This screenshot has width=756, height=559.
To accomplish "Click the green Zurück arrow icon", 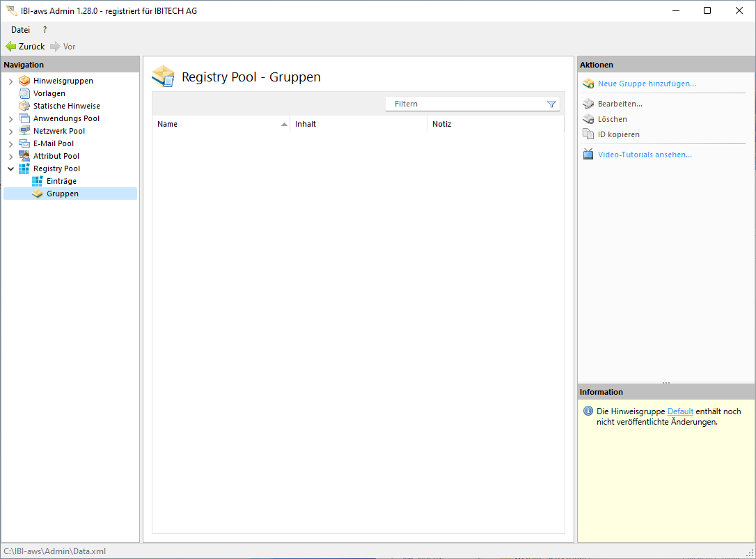I will point(11,47).
